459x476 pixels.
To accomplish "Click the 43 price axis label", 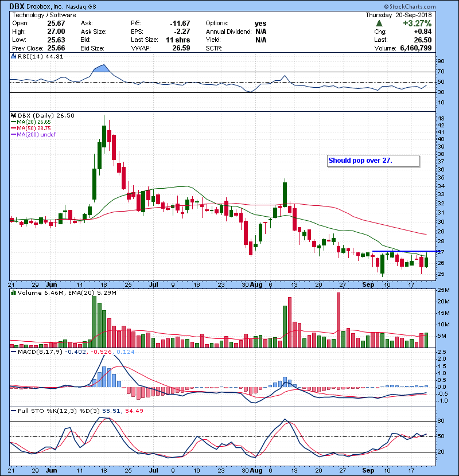I will (441, 118).
